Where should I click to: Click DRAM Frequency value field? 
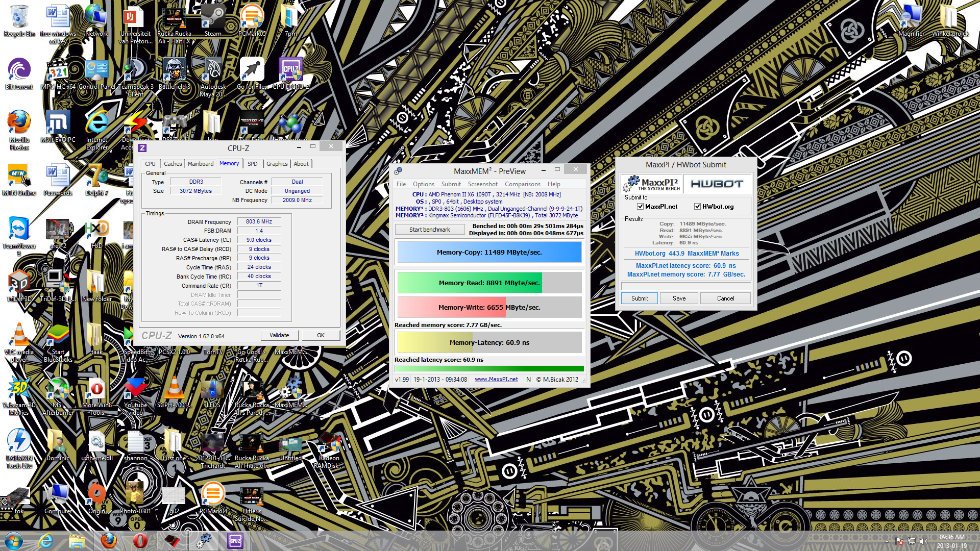pyautogui.click(x=259, y=222)
